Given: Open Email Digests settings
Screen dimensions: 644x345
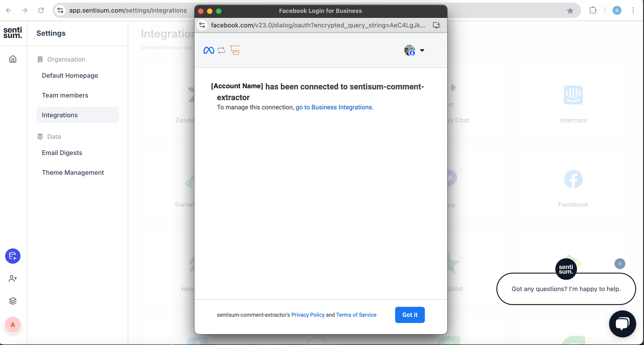Looking at the screenshot, I should (x=62, y=153).
